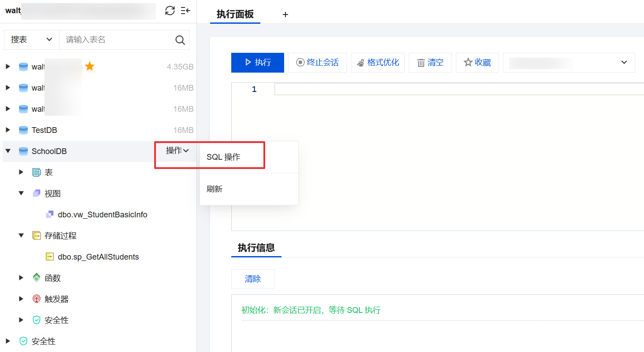The image size is (644, 352).
Task: Click the 请输入表名 search field
Action: point(117,40)
